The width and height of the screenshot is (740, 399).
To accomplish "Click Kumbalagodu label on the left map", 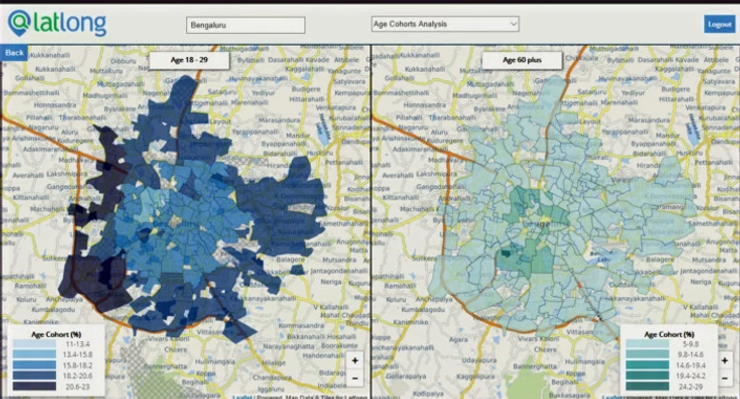I will [53, 310].
